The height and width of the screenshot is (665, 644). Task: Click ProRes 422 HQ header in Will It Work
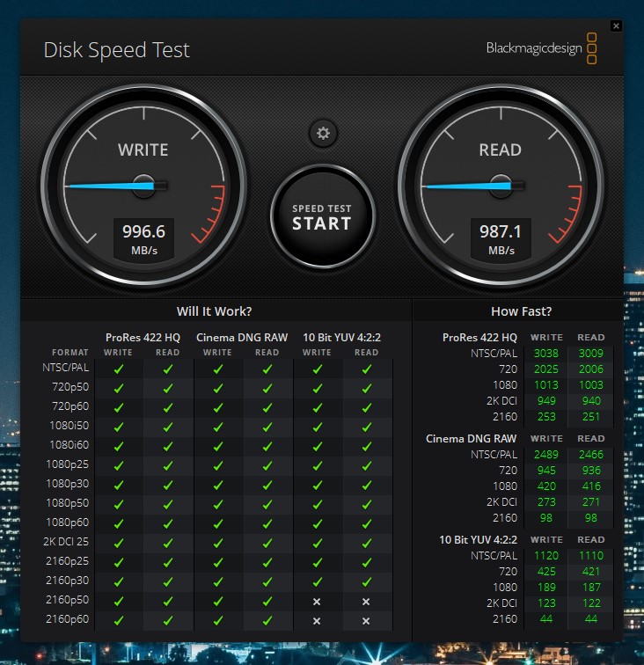click(x=143, y=338)
